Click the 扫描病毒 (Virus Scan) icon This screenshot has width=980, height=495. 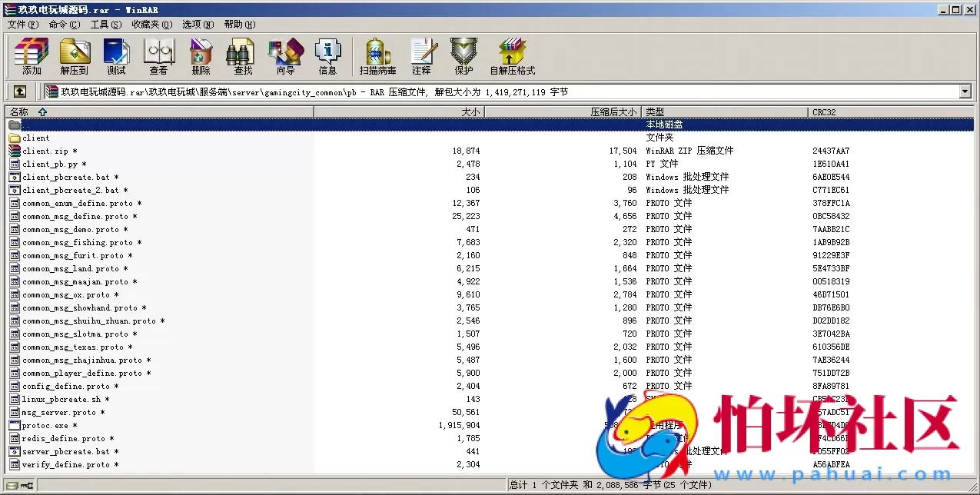click(376, 56)
